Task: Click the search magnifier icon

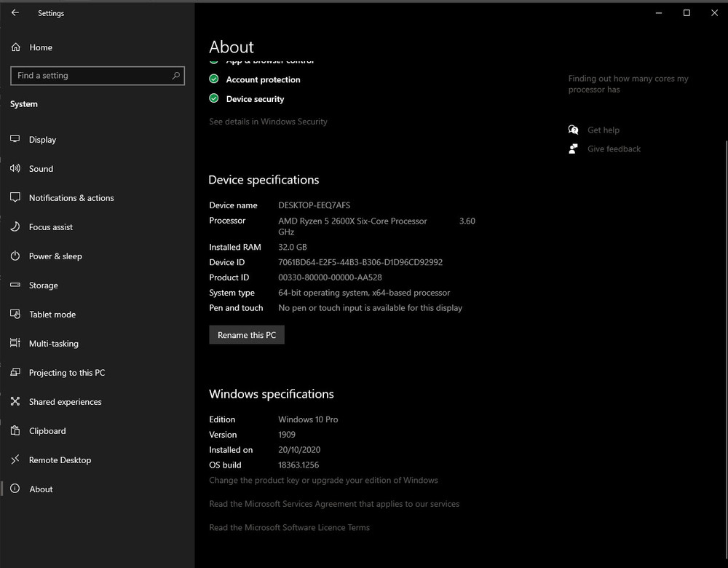Action: tap(175, 76)
